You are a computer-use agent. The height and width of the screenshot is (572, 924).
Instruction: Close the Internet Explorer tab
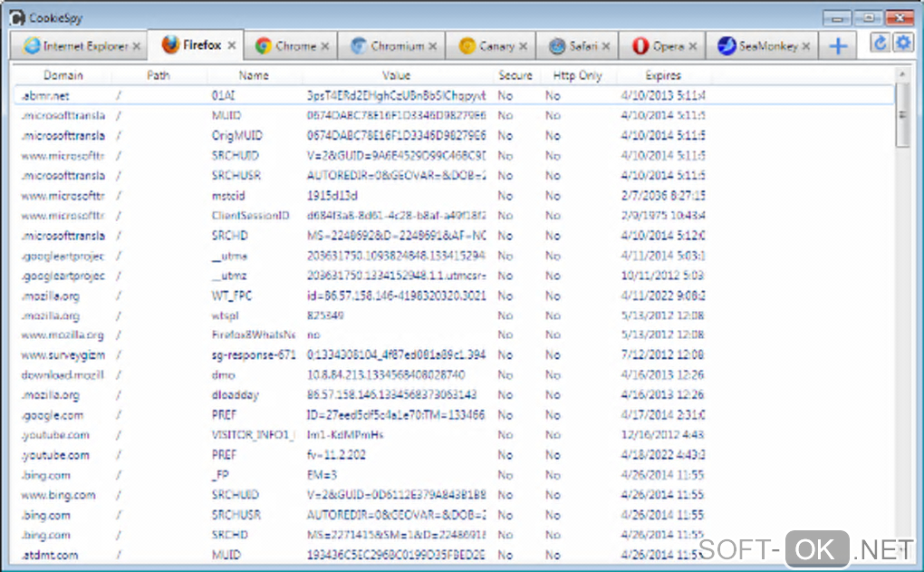(x=136, y=46)
